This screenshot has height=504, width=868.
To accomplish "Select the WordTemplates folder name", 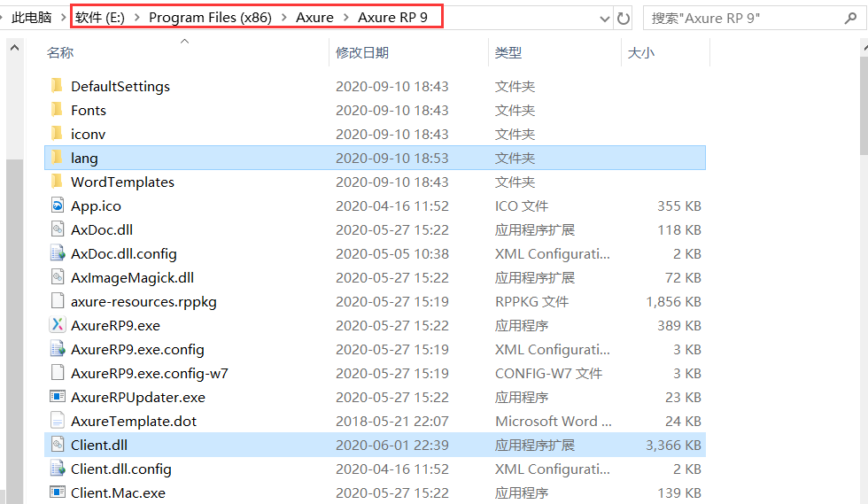I will click(122, 182).
